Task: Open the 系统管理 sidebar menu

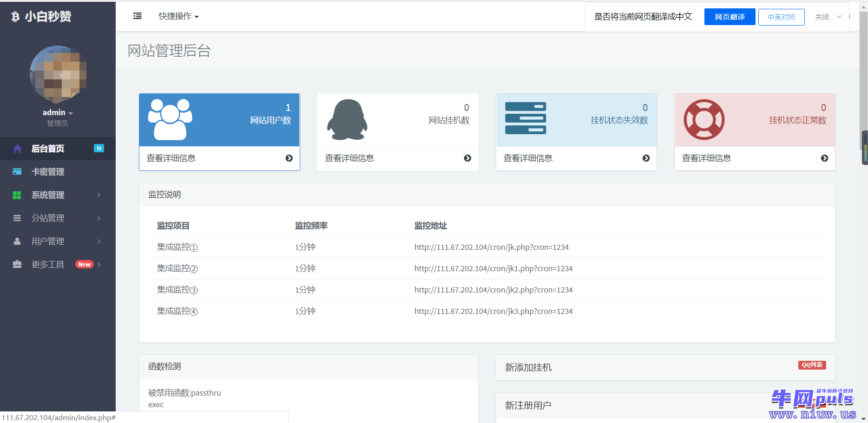Action: 58,195
